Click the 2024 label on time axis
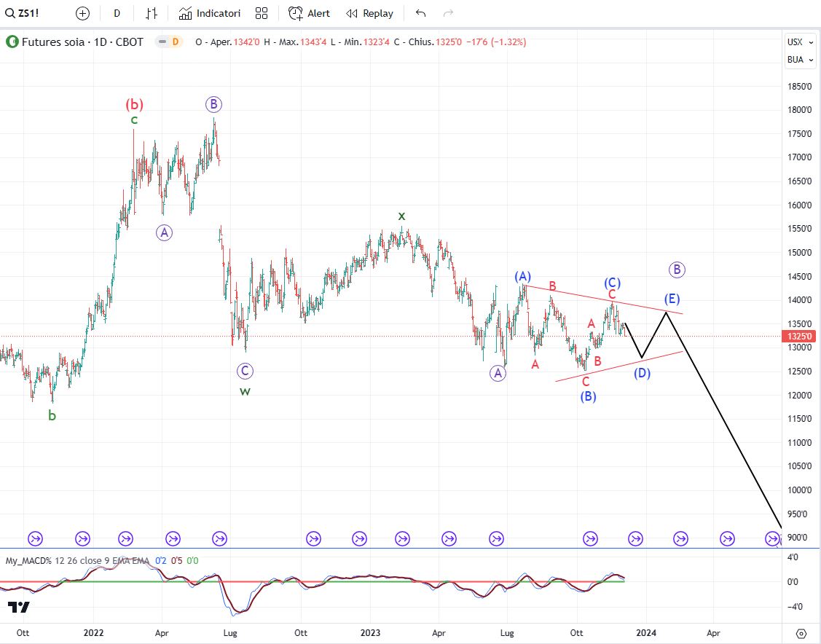821x644 pixels. tap(646, 633)
